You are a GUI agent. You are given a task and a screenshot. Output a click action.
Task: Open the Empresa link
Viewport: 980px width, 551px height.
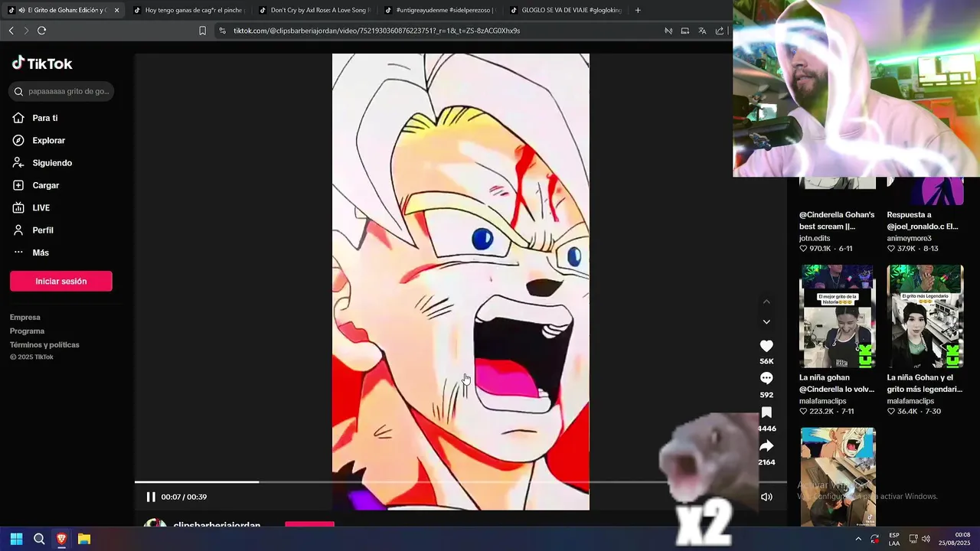(25, 318)
